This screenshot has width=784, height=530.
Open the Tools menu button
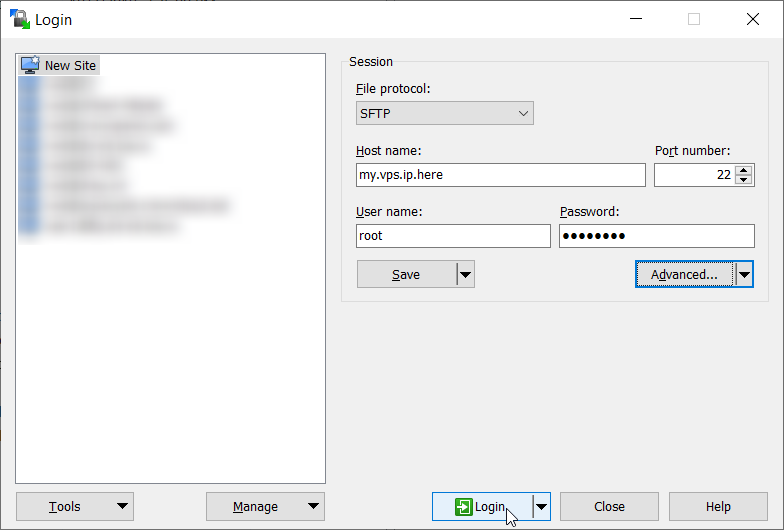point(75,506)
